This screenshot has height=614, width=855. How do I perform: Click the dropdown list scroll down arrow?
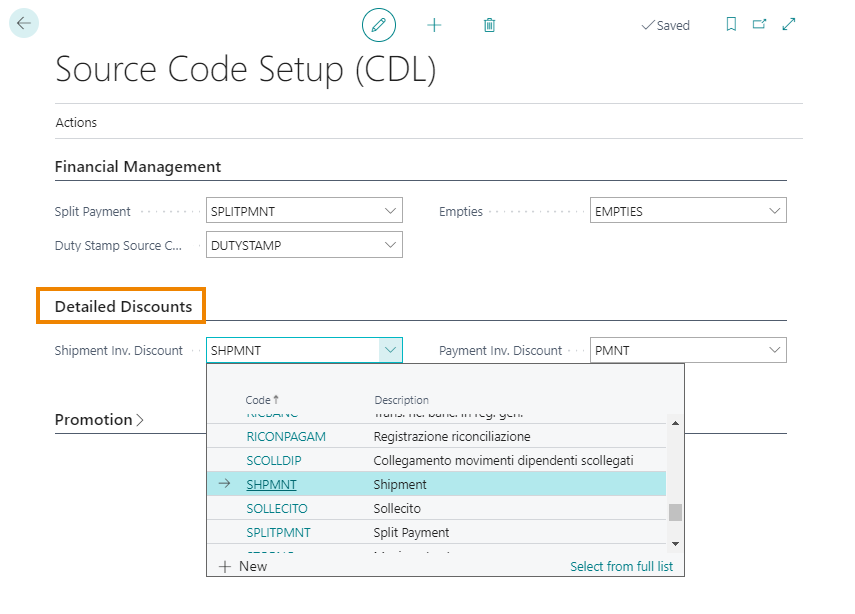675,543
